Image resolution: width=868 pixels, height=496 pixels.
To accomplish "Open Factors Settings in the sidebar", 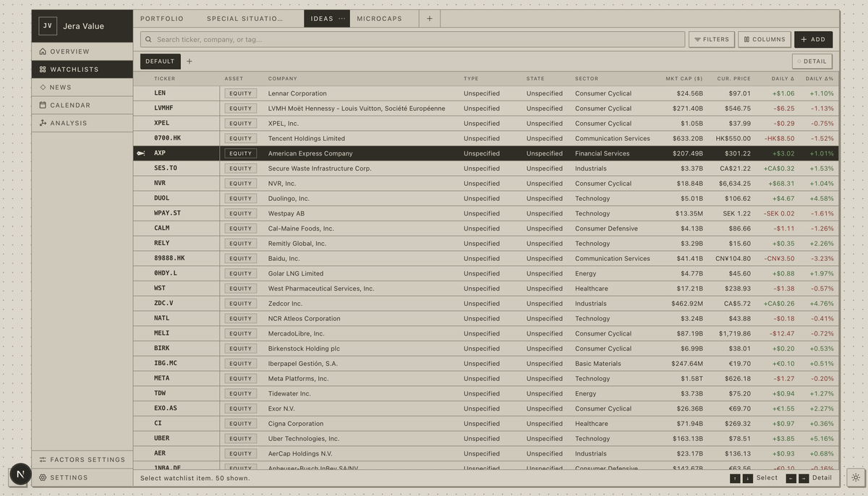I will (x=82, y=460).
